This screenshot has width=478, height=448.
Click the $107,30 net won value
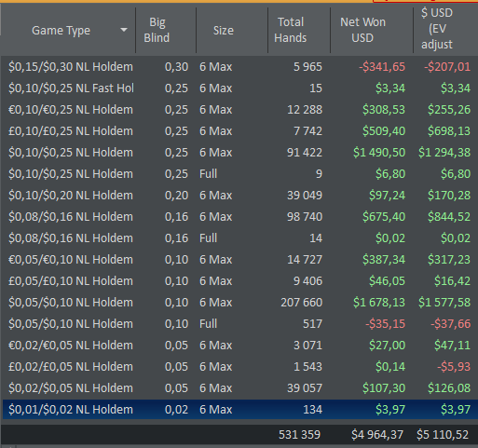click(384, 388)
